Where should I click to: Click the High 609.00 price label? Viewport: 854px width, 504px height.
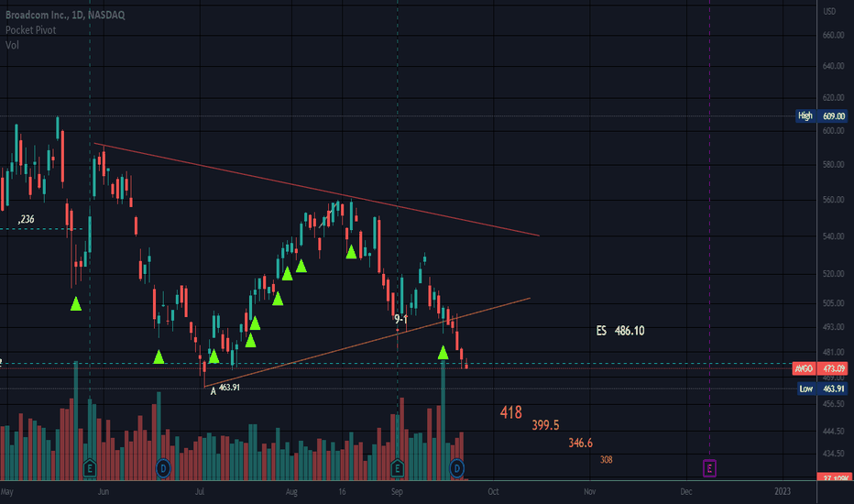pos(821,115)
